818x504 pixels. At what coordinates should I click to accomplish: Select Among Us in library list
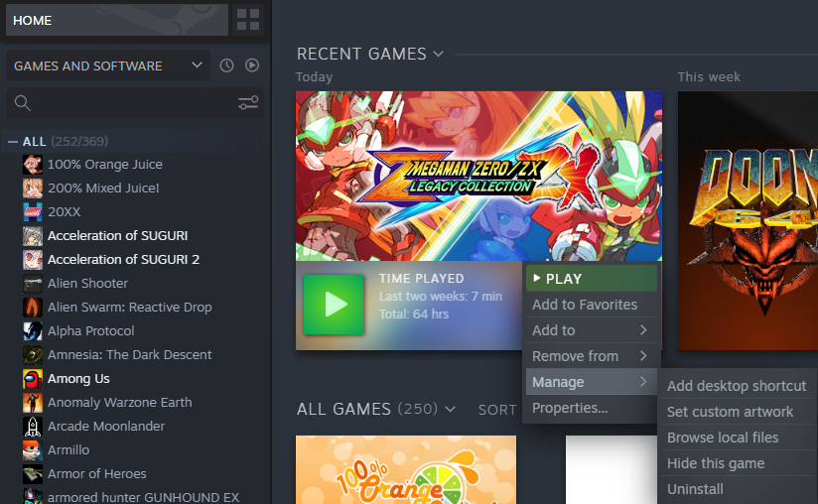[x=78, y=379]
